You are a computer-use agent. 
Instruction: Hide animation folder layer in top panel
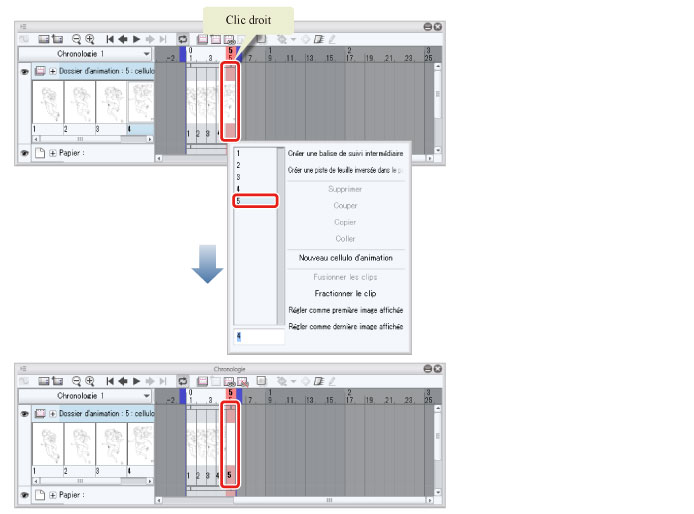(24, 71)
